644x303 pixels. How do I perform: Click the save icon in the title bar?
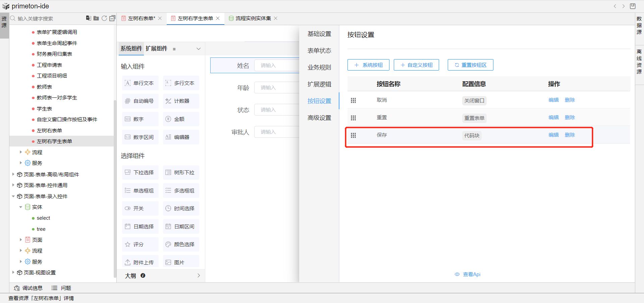click(x=633, y=6)
